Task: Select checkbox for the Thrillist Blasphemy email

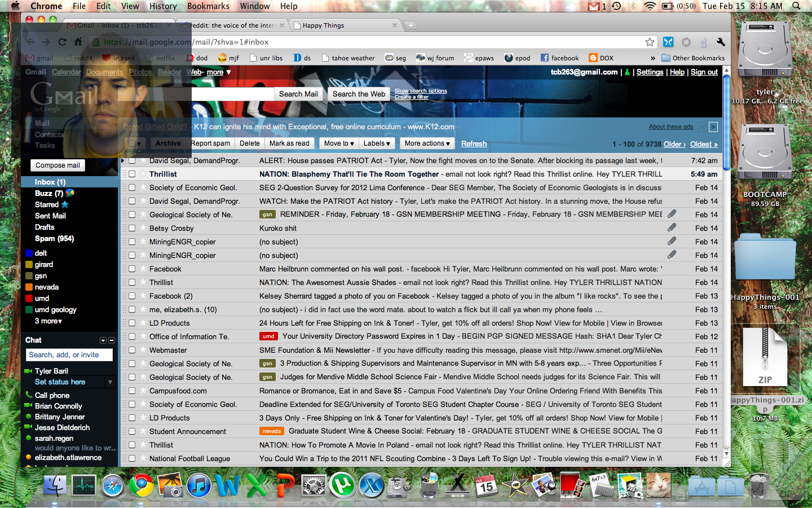Action: click(132, 174)
